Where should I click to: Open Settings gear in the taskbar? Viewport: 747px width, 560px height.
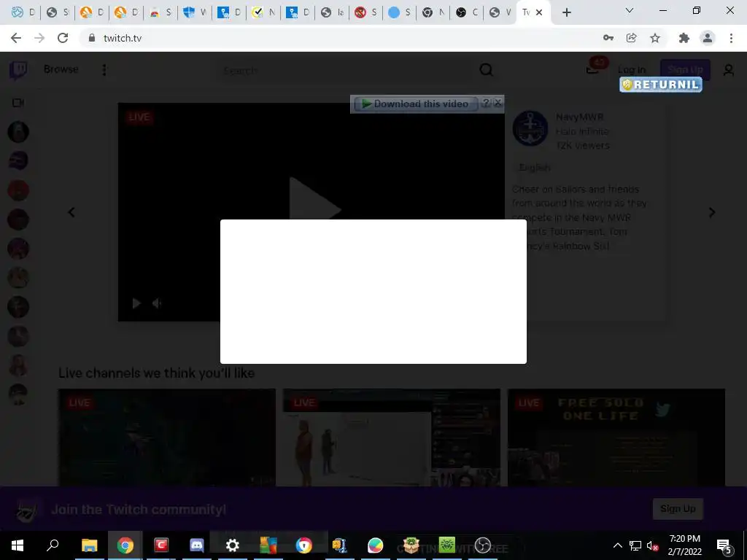[x=233, y=545]
